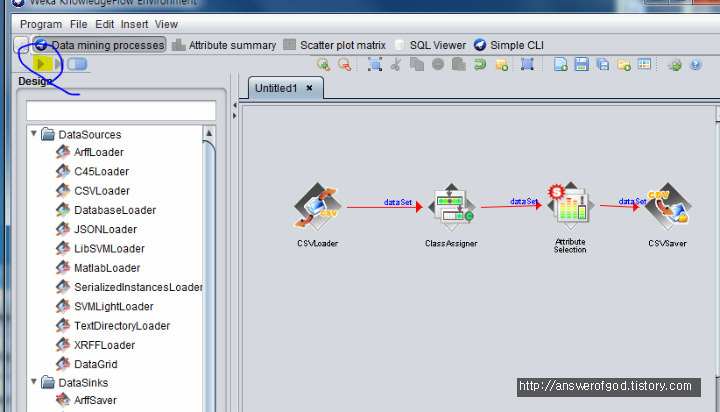The width and height of the screenshot is (720, 412).
Task: Create a new flow layout
Action: point(560,64)
